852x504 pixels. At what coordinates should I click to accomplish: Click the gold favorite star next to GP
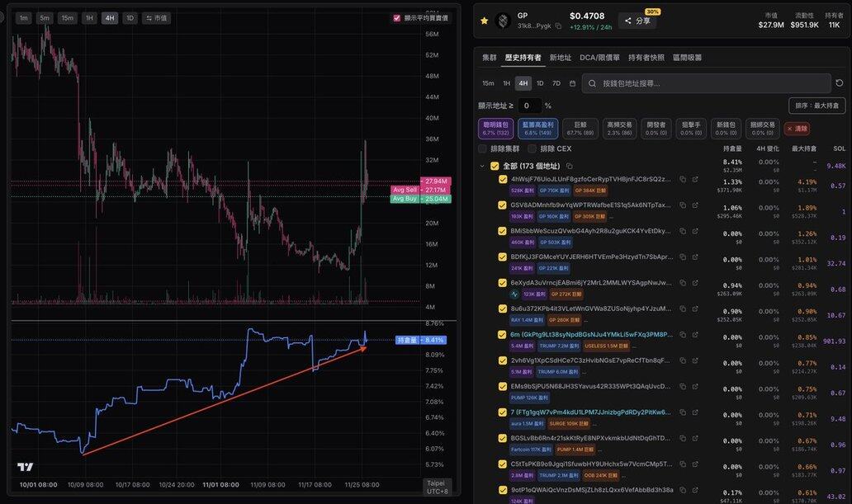(484, 21)
